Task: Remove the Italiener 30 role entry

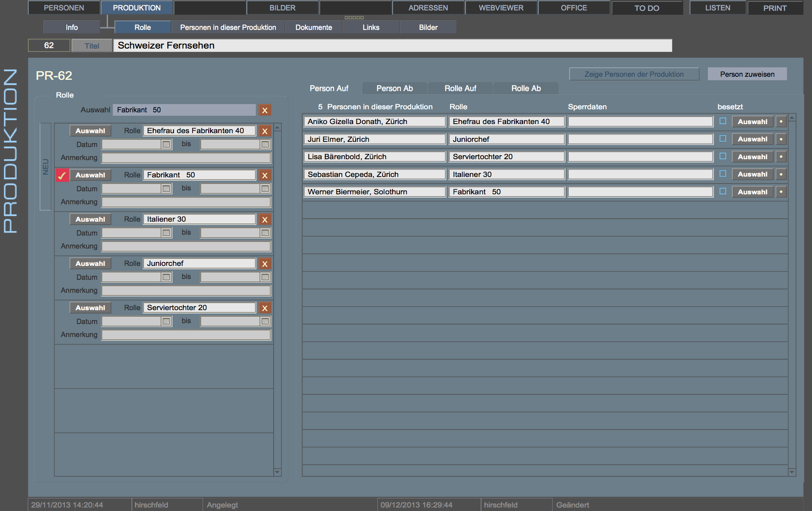Action: point(265,219)
